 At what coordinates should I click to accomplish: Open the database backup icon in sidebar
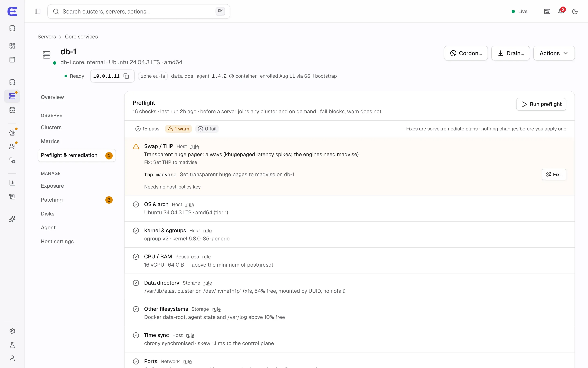click(x=12, y=110)
